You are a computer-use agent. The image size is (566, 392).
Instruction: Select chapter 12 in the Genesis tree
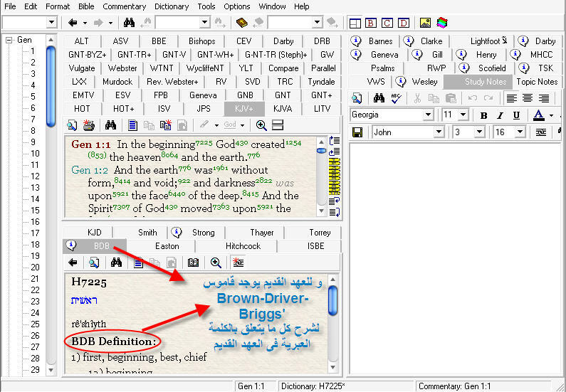[x=35, y=176]
